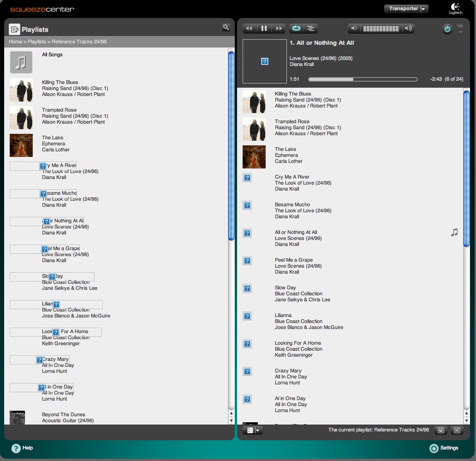Skip back with the rewind button
Viewport: 476px width, 461px height.
[250, 29]
